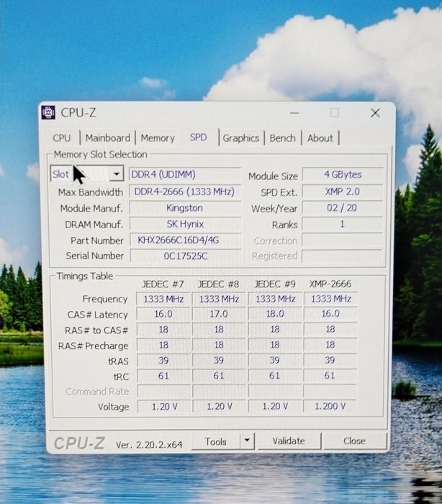Click the Ver. 2.20.2.x64 version text
The height and width of the screenshot is (504, 442).
[x=149, y=445]
